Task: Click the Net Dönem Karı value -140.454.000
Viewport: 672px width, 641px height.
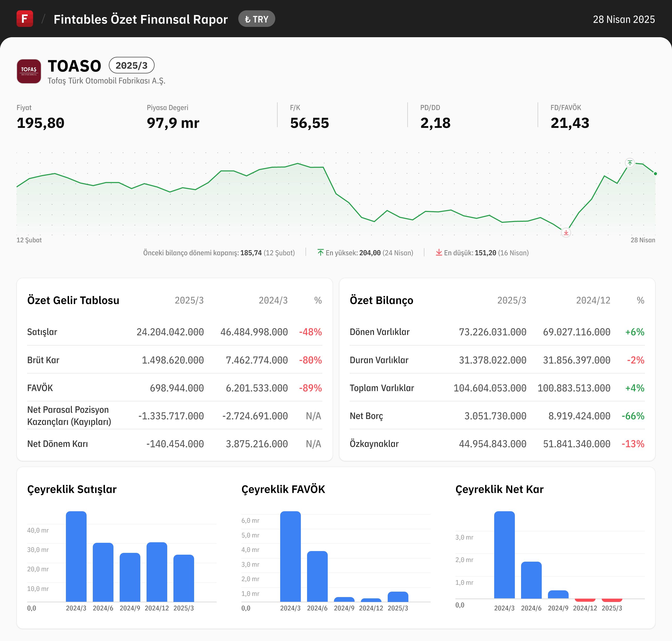Action: coord(175,444)
